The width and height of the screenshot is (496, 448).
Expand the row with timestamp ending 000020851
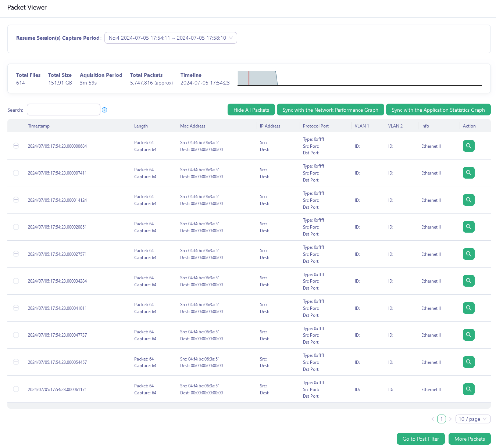(x=16, y=227)
